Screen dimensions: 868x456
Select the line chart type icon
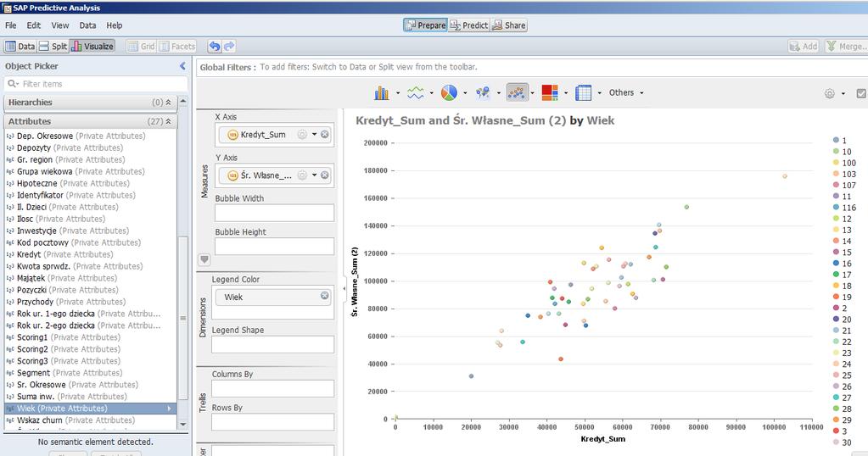(415, 93)
